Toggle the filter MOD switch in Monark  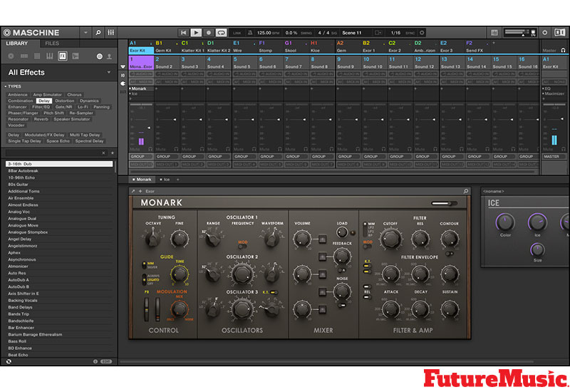[368, 247]
